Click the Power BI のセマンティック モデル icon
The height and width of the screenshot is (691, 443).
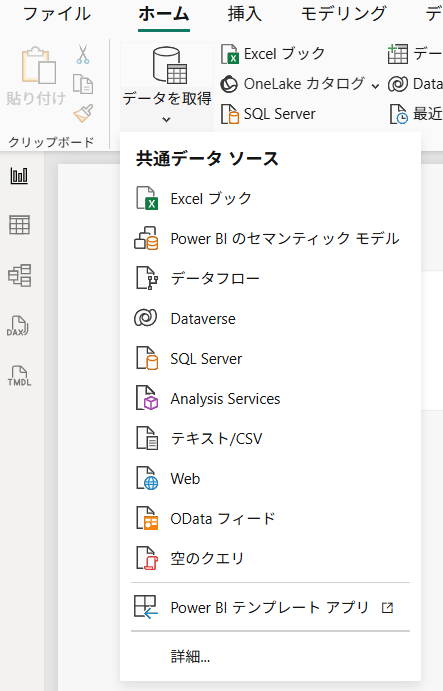point(146,238)
